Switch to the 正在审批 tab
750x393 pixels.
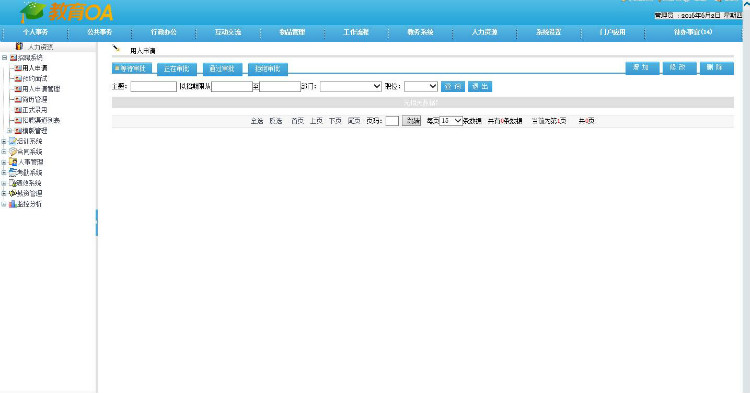pyautogui.click(x=176, y=69)
